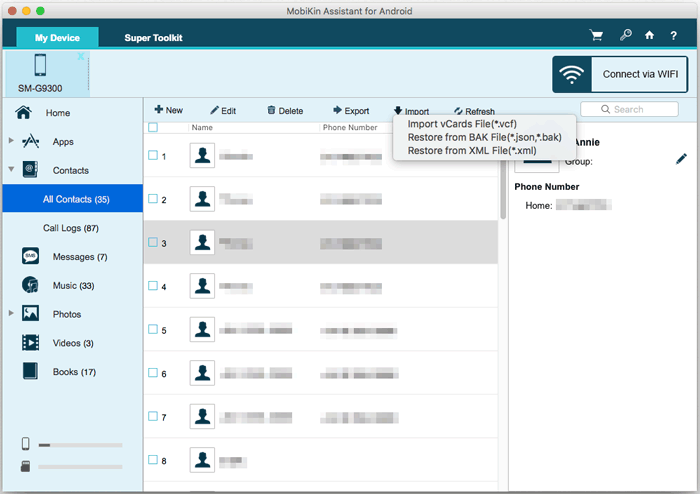Open Music (33) label

73,285
